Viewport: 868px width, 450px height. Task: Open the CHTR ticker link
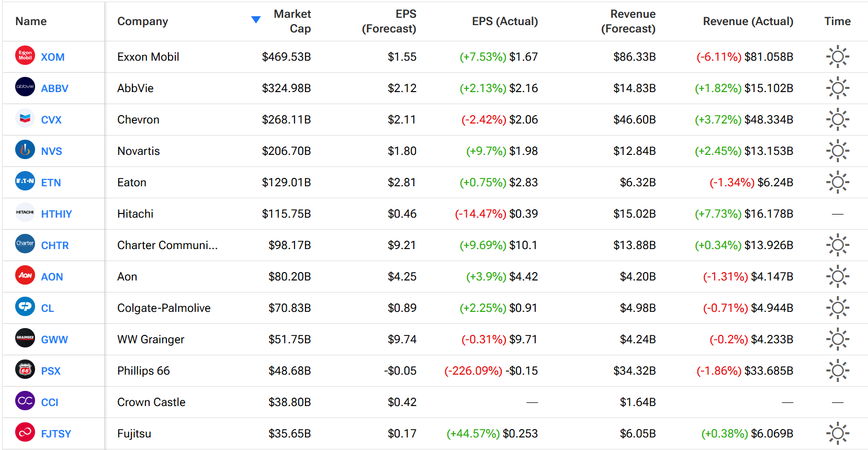[55, 245]
